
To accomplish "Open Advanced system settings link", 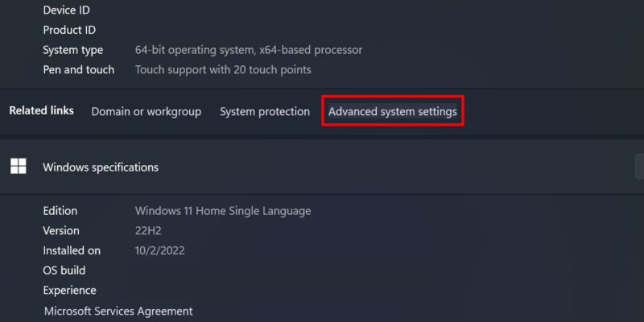I will click(393, 111).
